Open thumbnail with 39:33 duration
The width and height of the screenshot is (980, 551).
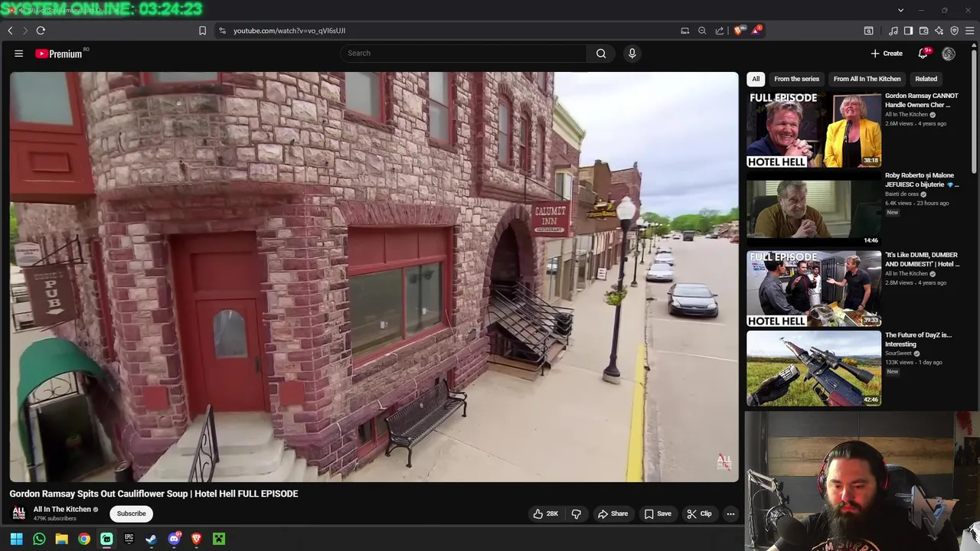814,289
